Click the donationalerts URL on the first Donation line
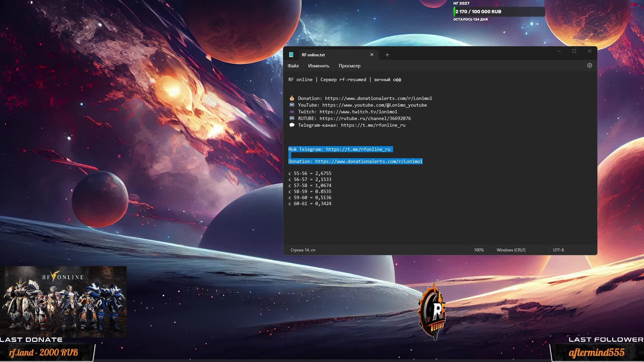This screenshot has width=644, height=362. (378, 98)
